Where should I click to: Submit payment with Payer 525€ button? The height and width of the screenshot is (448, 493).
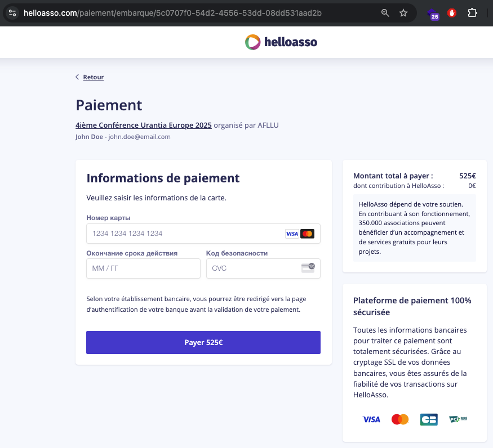pos(203,342)
